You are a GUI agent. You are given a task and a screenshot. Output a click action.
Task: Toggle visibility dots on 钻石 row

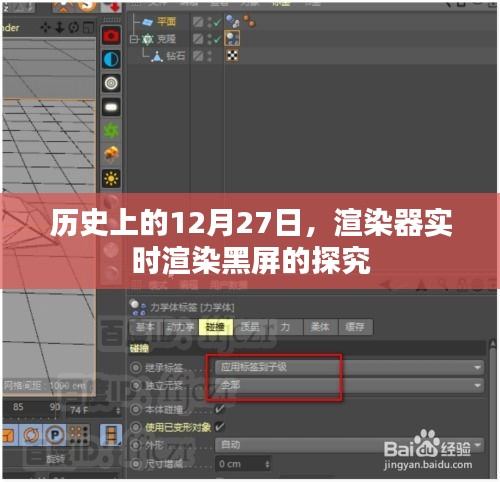tap(209, 56)
